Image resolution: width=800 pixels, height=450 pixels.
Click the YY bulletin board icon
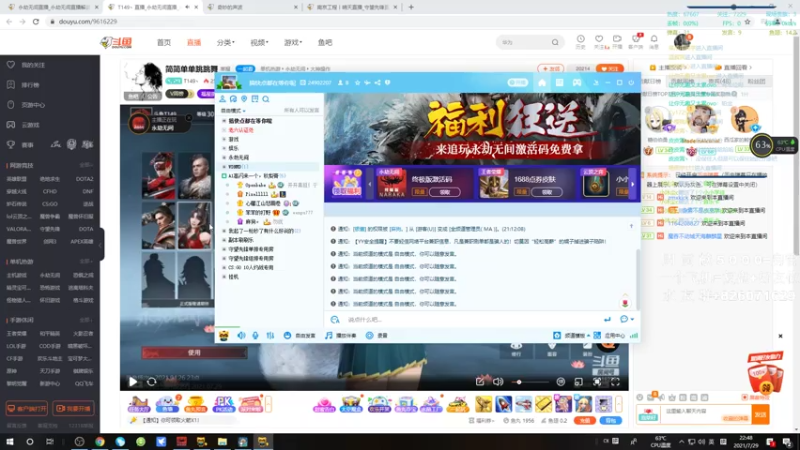coord(255,99)
